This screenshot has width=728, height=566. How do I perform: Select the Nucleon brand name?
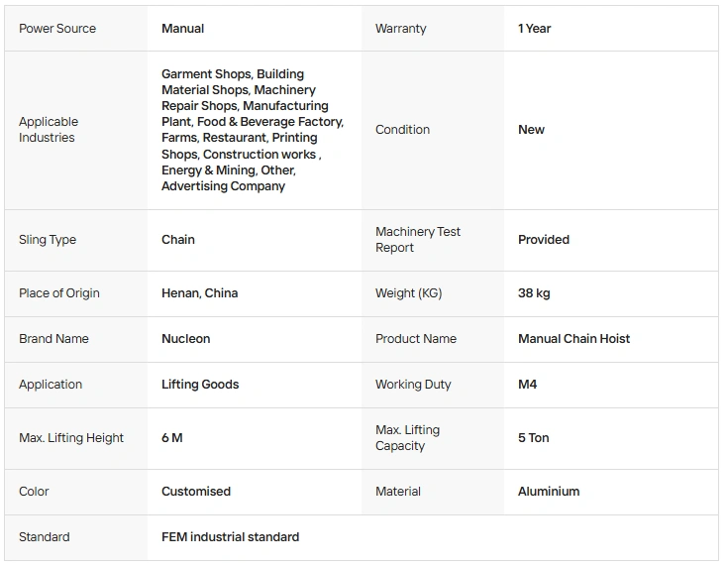coord(186,339)
